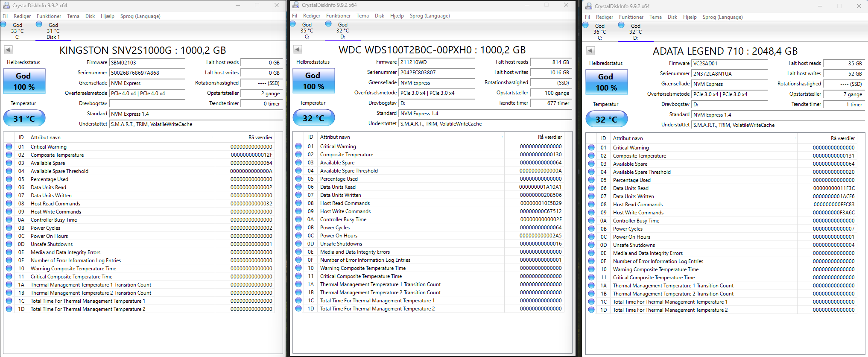Click the CrystalDiskInfo title bar icon of the ADATA window

(589, 6)
